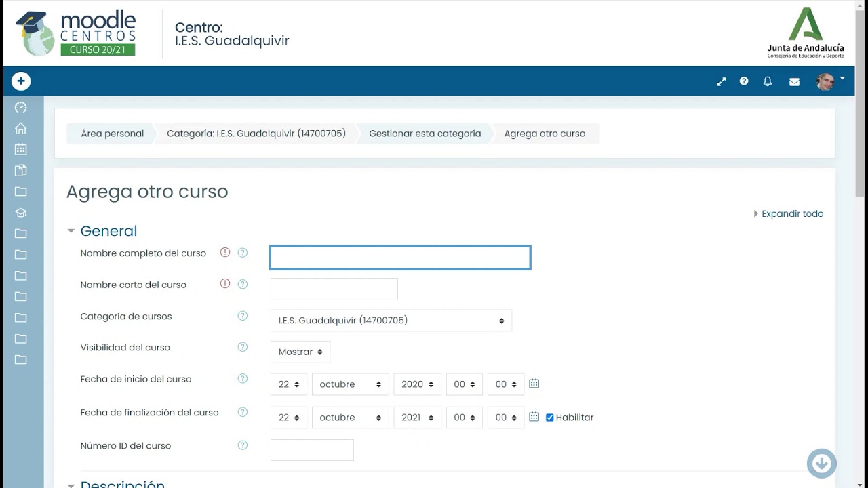The width and height of the screenshot is (868, 488).
Task: Show help for Fecha de finalización del curso
Action: [x=242, y=411]
